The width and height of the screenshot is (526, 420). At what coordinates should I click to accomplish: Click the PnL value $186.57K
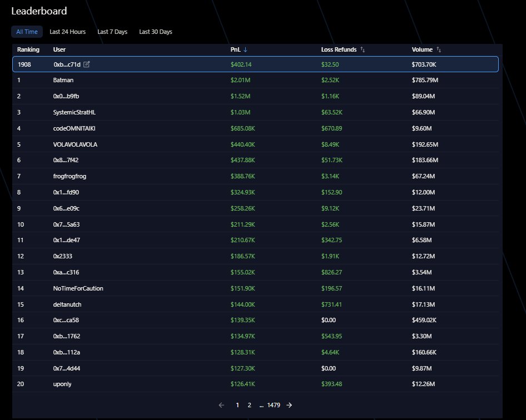[x=242, y=256]
